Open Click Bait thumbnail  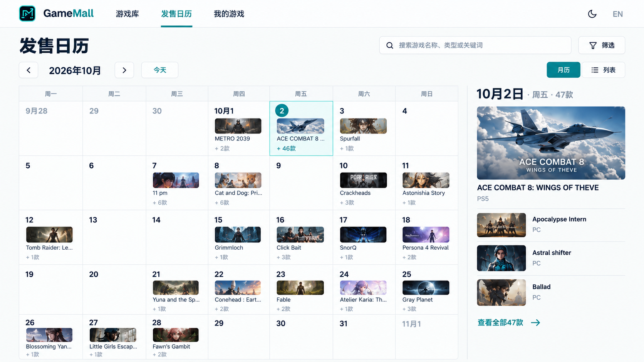tap(300, 235)
